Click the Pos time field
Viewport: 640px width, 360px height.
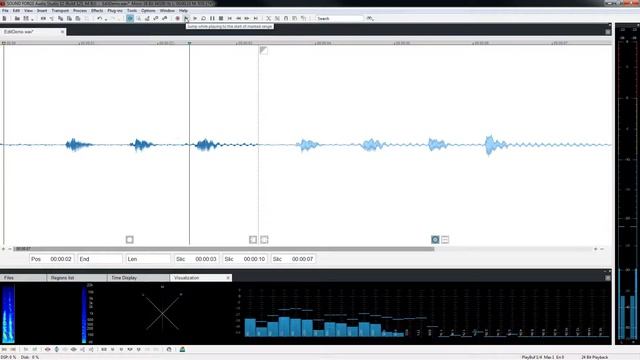52,259
